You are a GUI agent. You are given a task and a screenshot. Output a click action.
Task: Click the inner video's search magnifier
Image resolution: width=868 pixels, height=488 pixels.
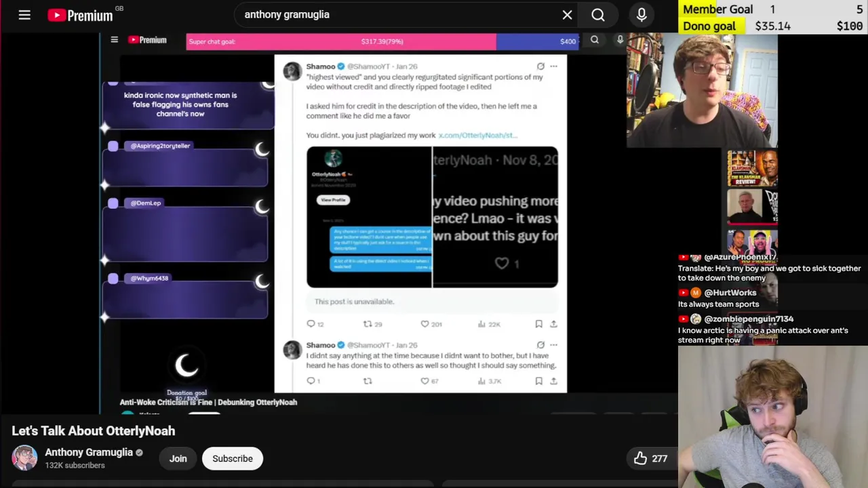tap(595, 40)
